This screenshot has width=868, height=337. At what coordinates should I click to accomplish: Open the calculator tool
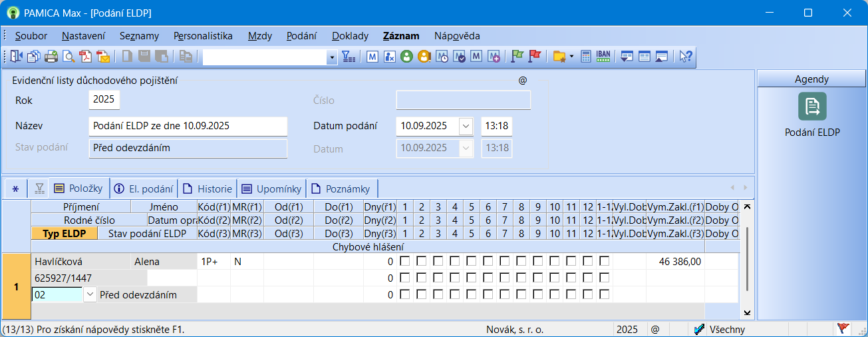click(586, 57)
